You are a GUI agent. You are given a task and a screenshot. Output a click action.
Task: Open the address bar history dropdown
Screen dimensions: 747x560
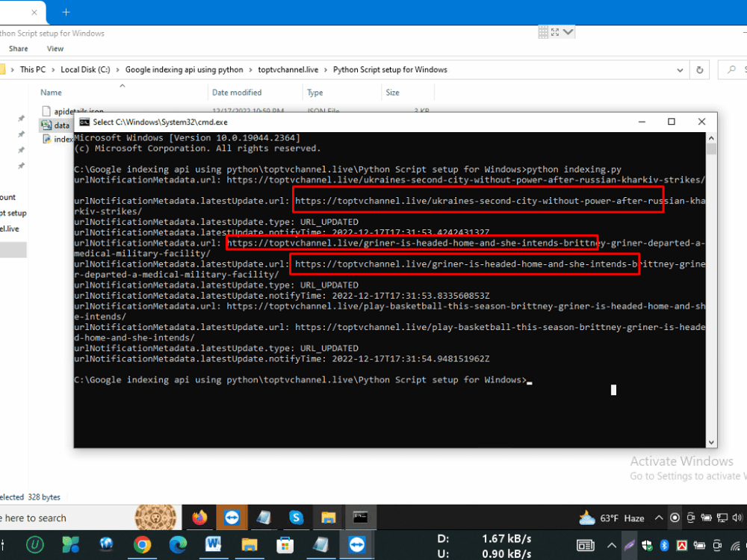pos(680,69)
